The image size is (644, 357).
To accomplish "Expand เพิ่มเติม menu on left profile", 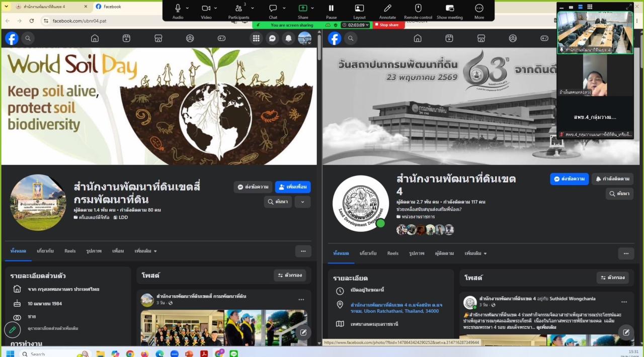I will (x=145, y=251).
